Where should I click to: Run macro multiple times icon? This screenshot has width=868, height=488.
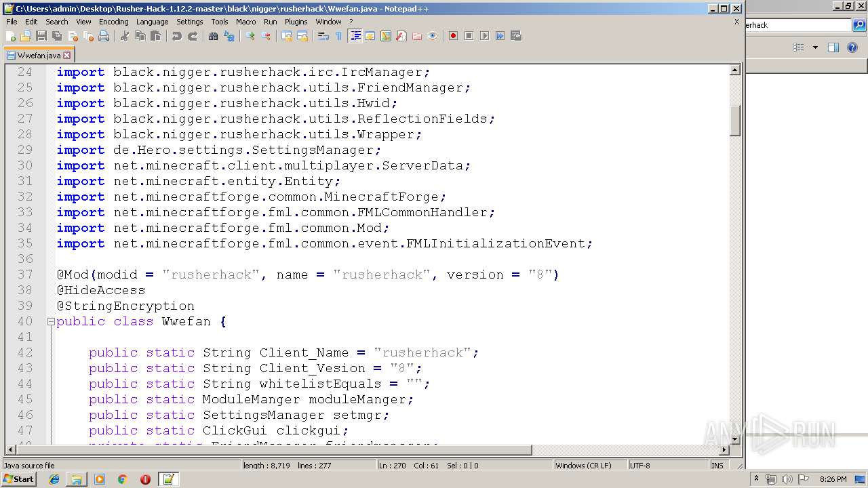pyautogui.click(x=500, y=36)
